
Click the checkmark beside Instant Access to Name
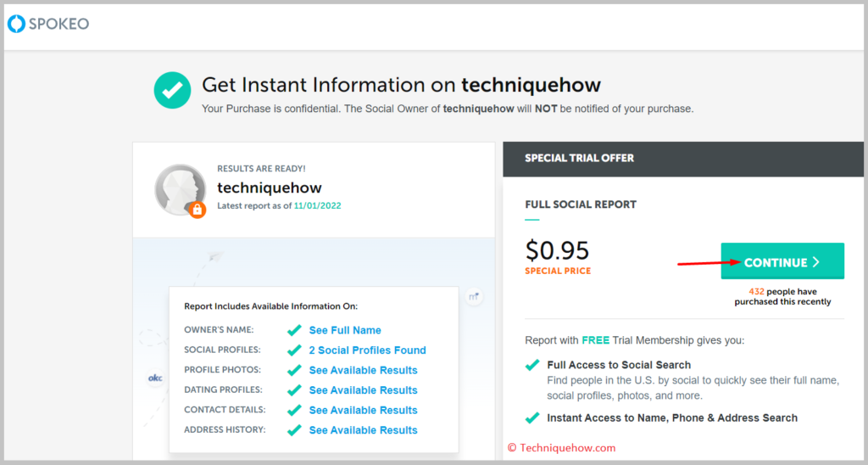pos(532,417)
